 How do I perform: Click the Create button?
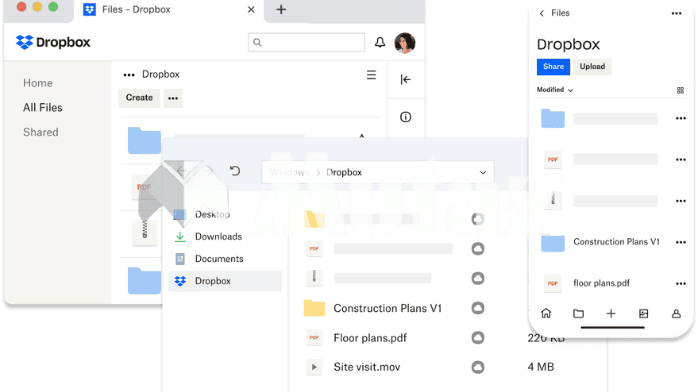[x=139, y=98]
